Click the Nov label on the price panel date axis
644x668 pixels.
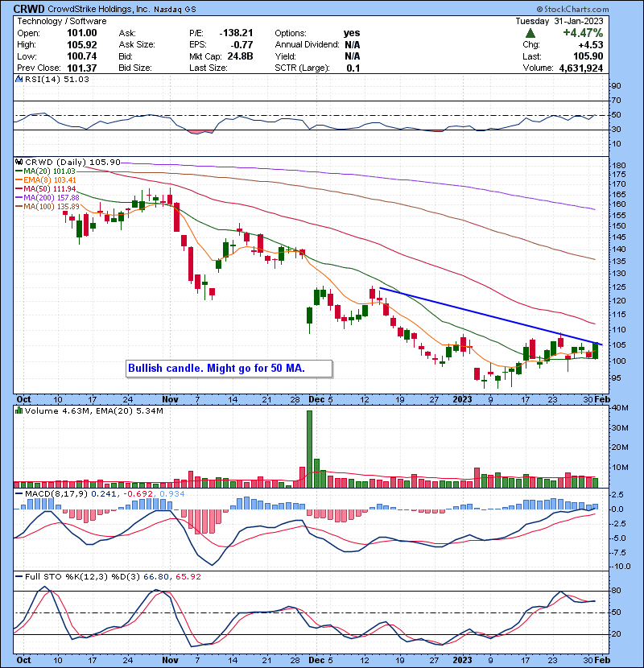tap(170, 400)
